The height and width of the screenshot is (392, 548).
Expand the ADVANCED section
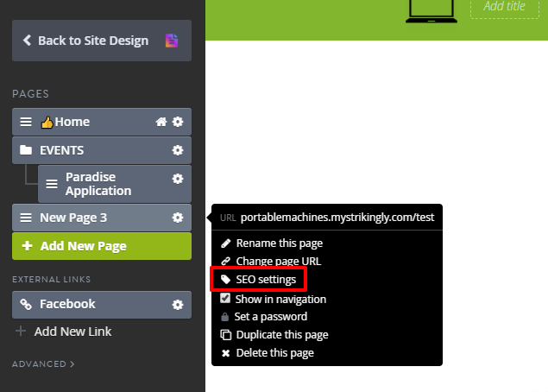point(43,364)
